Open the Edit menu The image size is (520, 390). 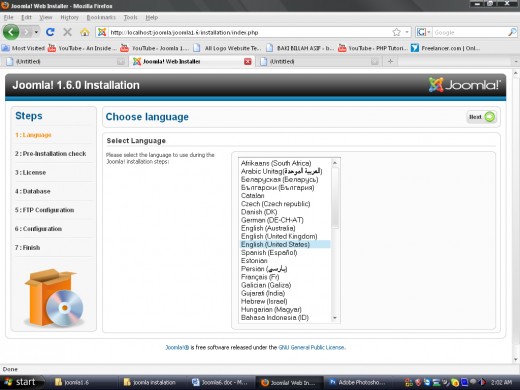pos(26,17)
